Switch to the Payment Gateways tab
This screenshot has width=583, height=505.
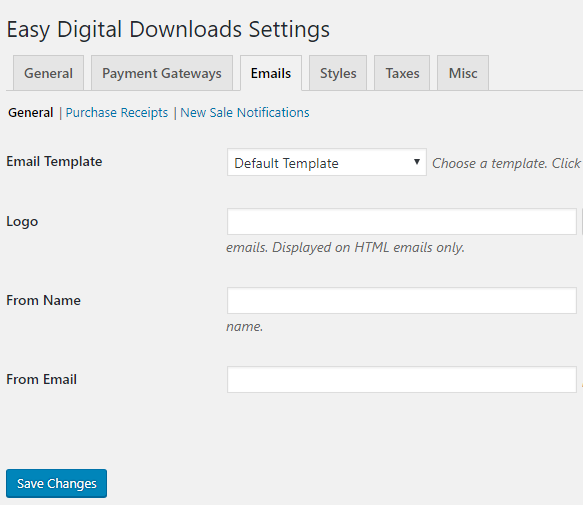[x=162, y=73]
